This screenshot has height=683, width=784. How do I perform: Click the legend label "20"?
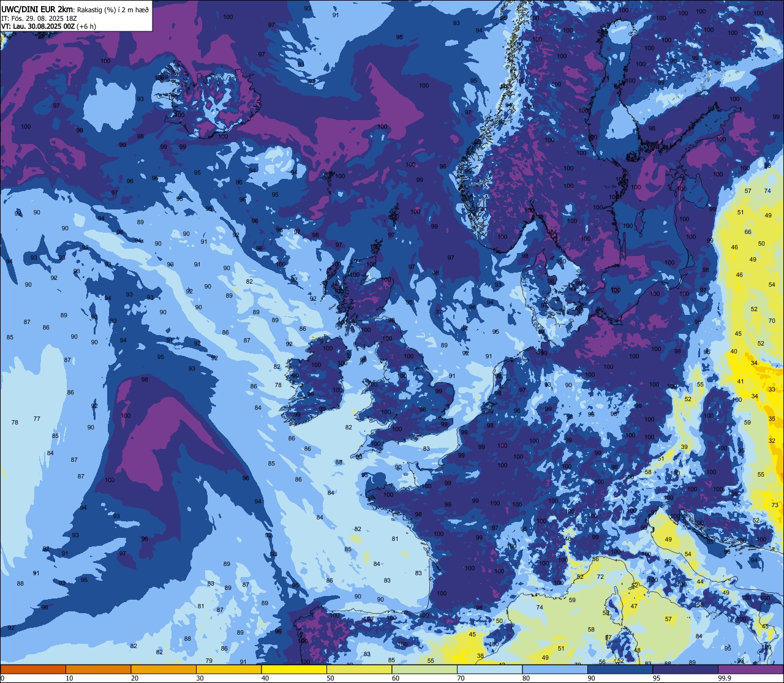135,678
